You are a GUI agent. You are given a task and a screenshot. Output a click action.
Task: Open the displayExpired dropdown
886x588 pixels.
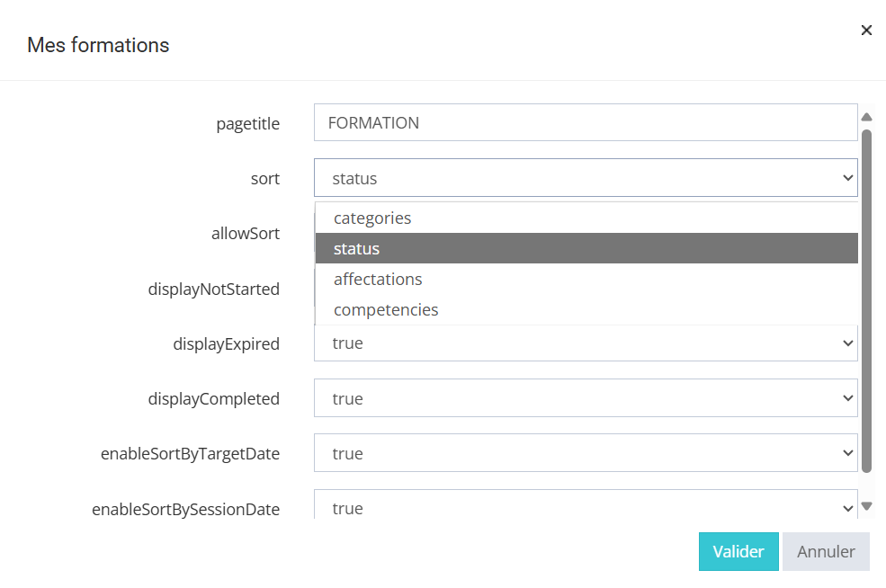585,343
